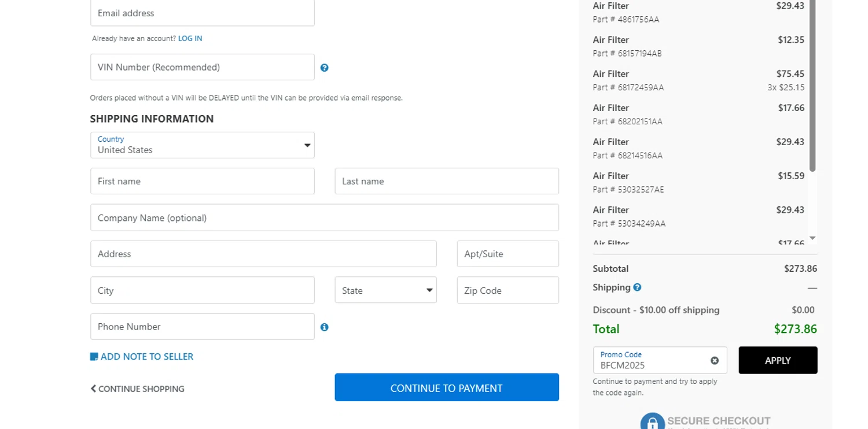This screenshot has width=868, height=429.
Task: Click the VIN Number field
Action: tap(203, 67)
